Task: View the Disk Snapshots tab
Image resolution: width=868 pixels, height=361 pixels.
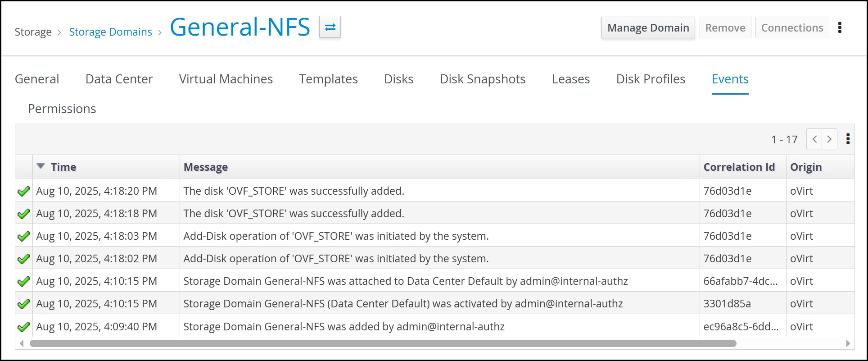Action: coord(483,79)
